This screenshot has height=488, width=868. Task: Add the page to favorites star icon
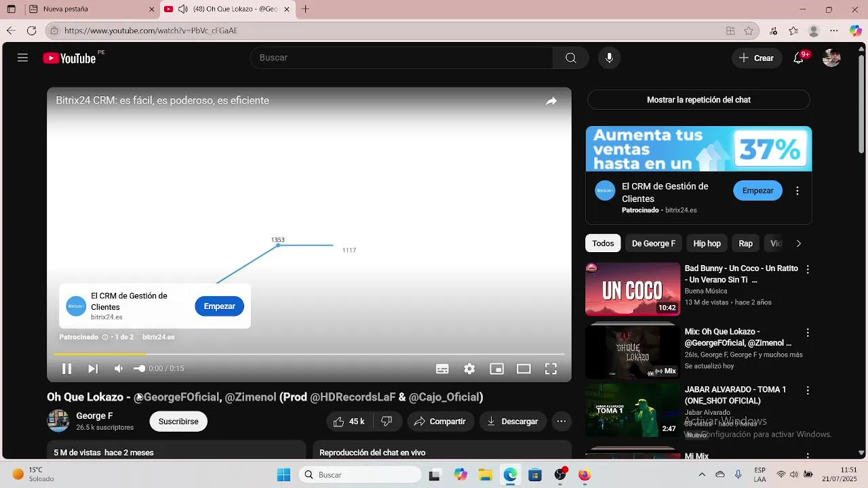pos(749,30)
